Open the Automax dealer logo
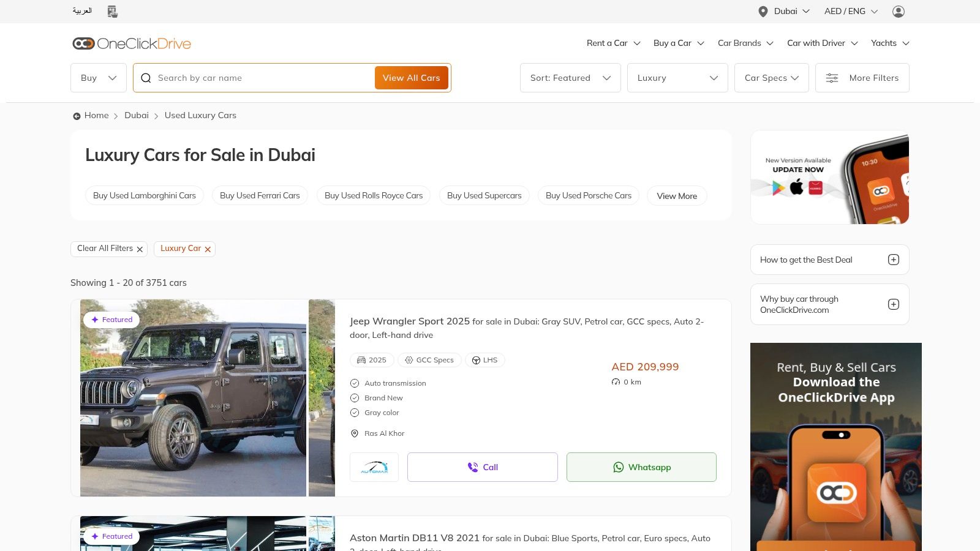 [374, 467]
